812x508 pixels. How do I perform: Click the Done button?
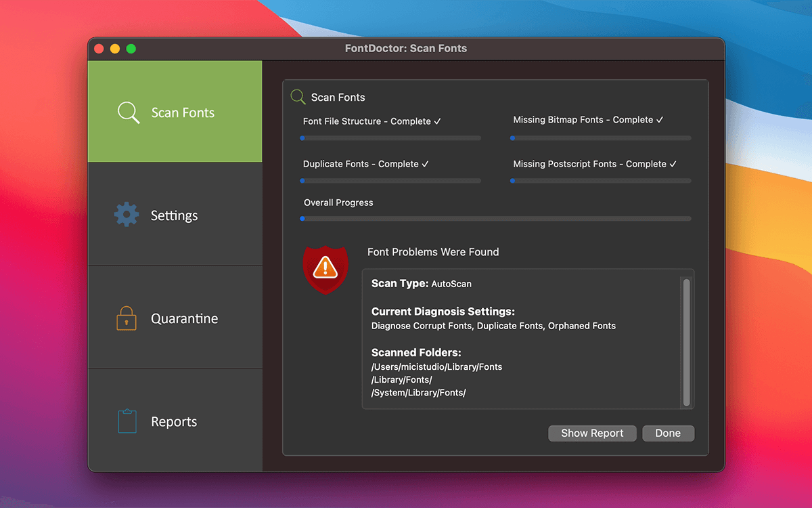click(x=668, y=433)
